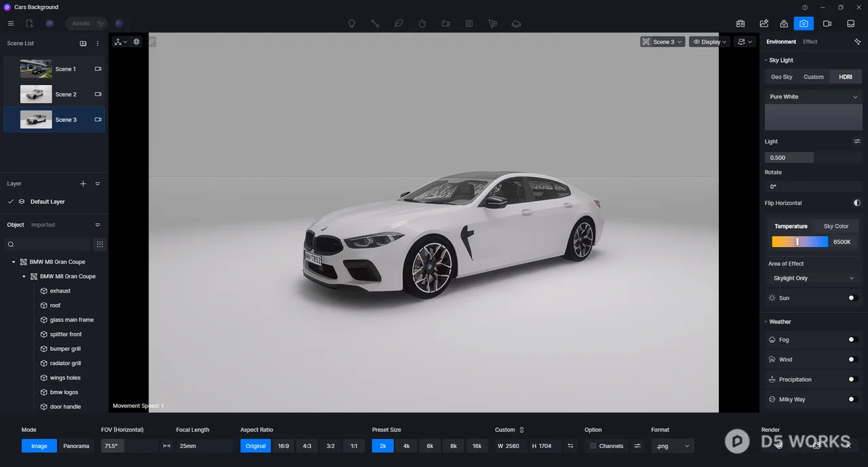Open the map location pin icon
Image resolution: width=868 pixels, height=467 pixels.
(784, 23)
